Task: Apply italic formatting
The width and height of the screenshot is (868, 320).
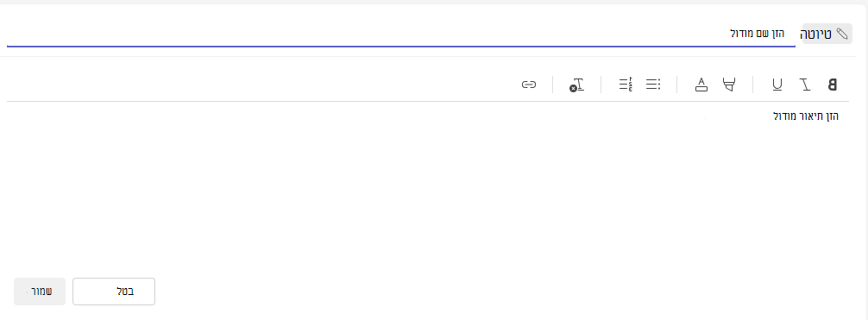Action: (805, 85)
